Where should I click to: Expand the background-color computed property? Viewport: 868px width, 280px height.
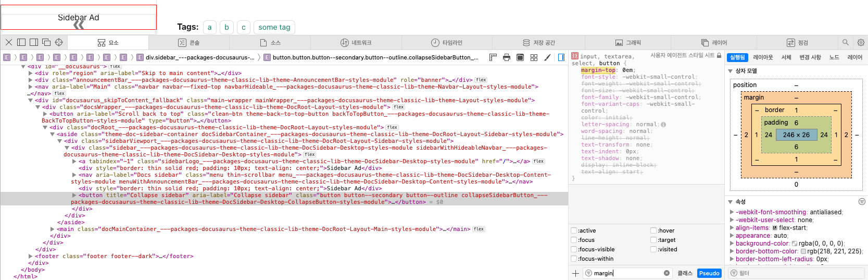(x=732, y=244)
